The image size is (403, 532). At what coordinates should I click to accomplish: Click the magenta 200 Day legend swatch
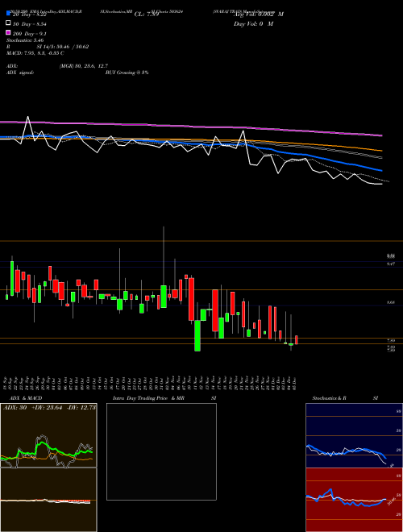tap(8, 32)
